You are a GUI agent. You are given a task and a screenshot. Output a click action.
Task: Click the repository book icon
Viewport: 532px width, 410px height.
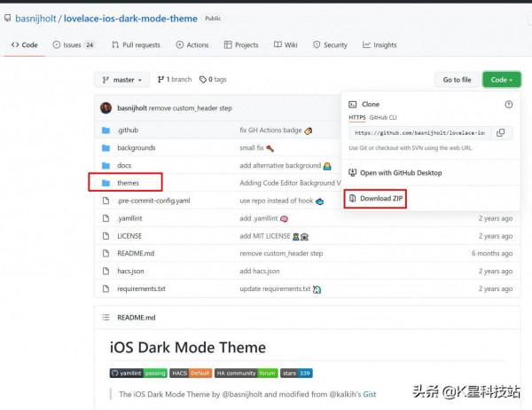(x=8, y=18)
